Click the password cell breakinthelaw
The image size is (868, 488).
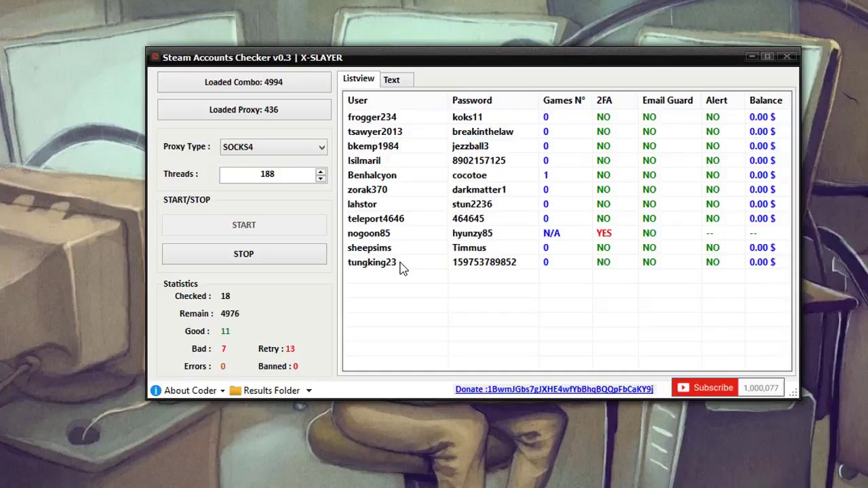(x=483, y=131)
